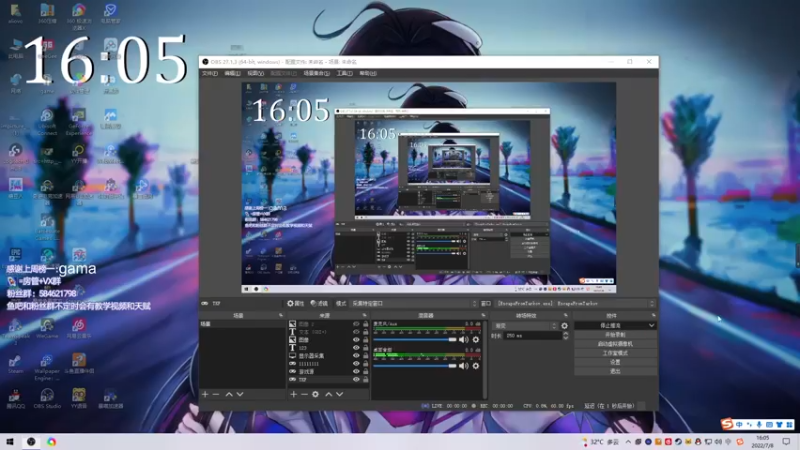Pop out the 转场特效 dock via its header icon
Image resolution: width=800 pixels, height=450 pixels.
click(x=565, y=316)
